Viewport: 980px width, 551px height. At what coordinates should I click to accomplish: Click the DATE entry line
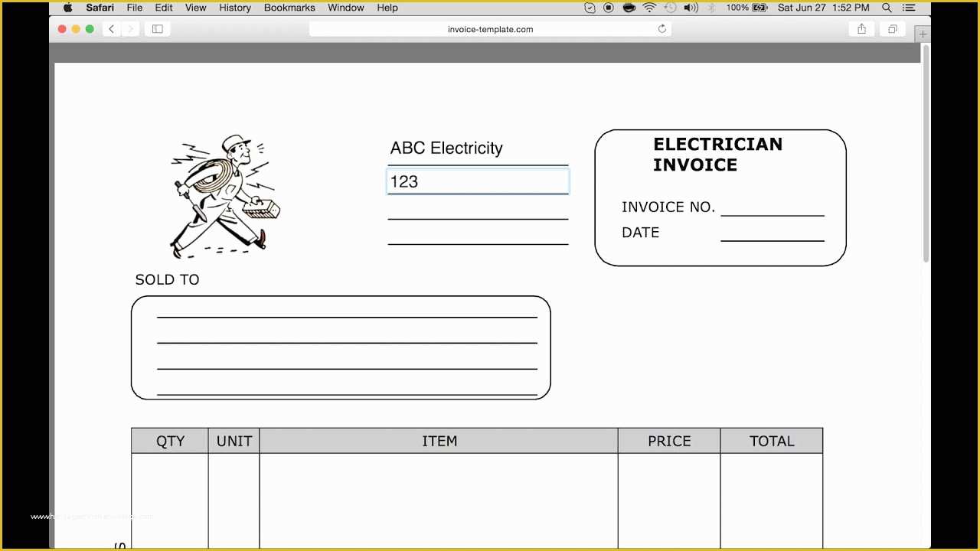773,233
